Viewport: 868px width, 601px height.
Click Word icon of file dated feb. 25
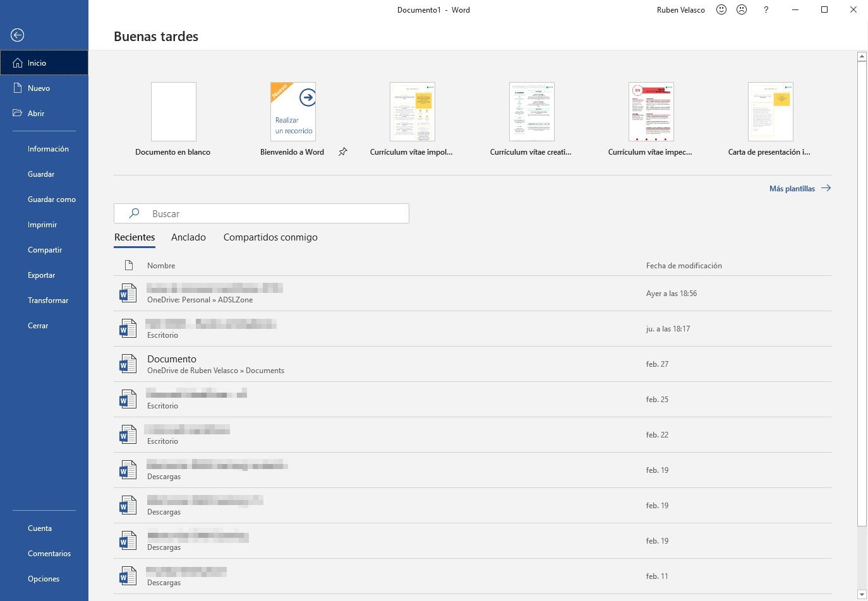coord(128,400)
